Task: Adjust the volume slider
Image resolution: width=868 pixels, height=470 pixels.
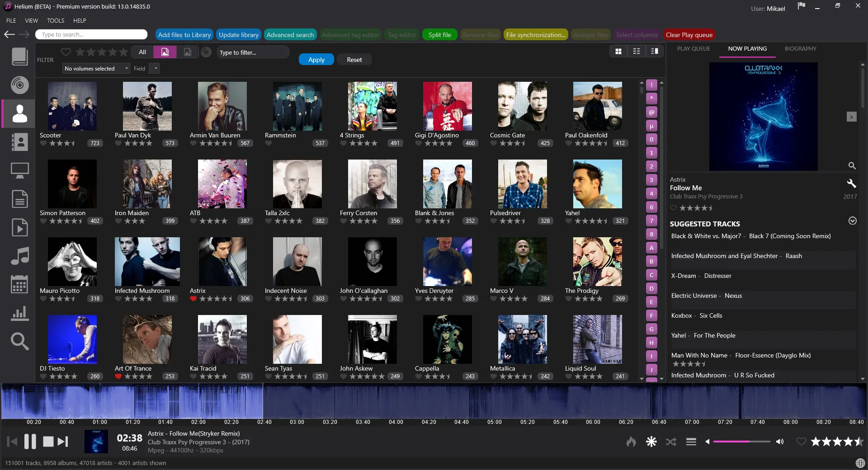Action: pyautogui.click(x=741, y=442)
